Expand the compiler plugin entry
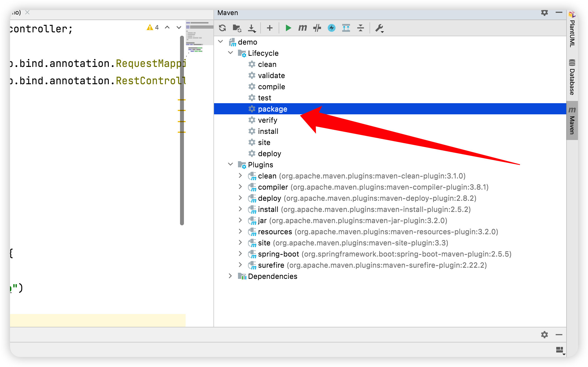The height and width of the screenshot is (367, 588). 240,187
